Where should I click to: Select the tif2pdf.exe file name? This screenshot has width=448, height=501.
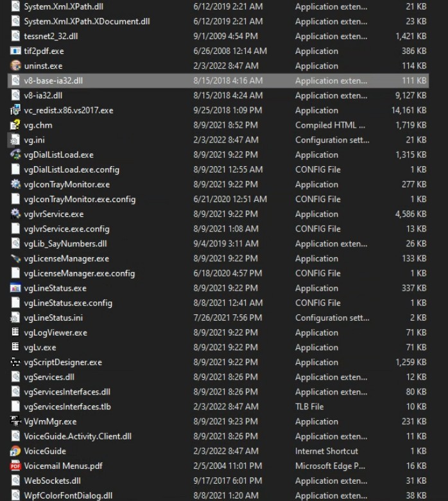point(44,51)
